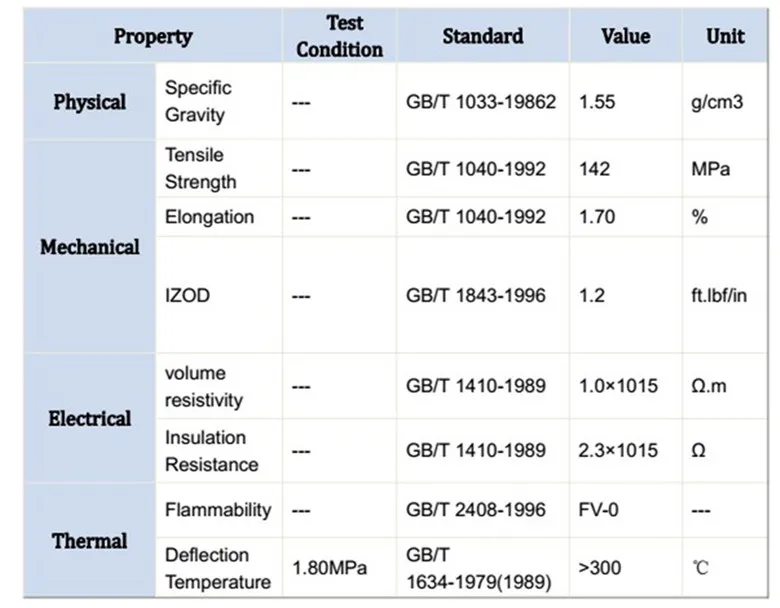
Task: Select the 1.80MPa test condition cell
Action: (329, 568)
